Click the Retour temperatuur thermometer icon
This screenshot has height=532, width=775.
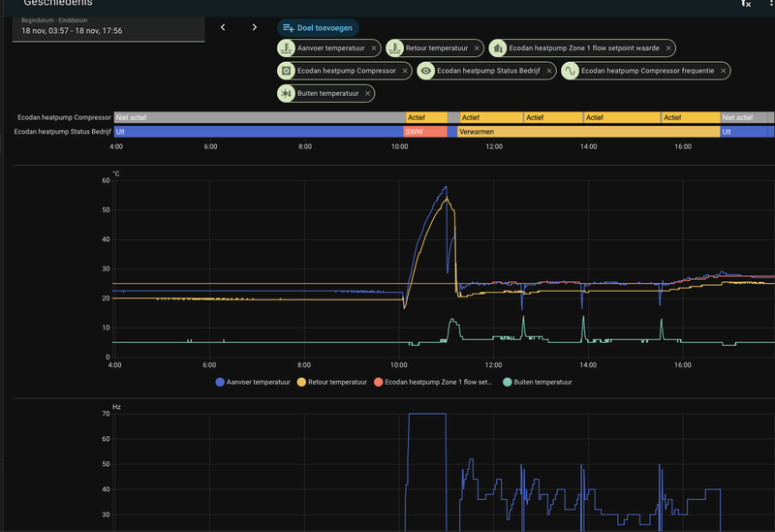394,47
